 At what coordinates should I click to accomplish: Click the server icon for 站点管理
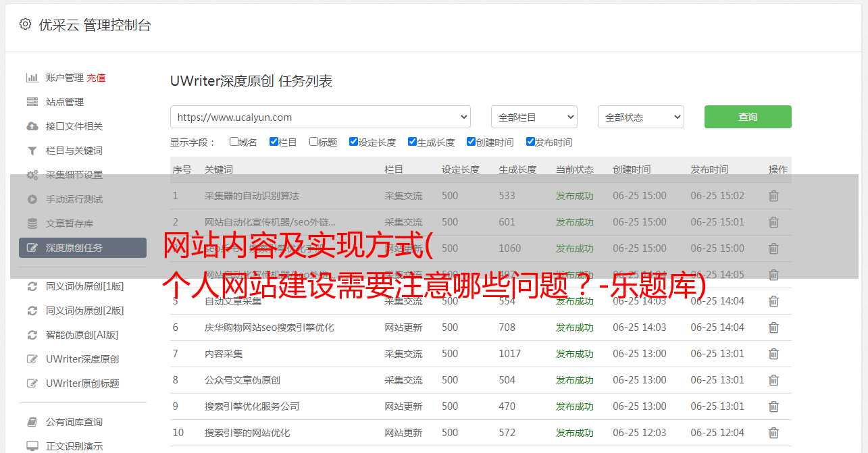click(x=32, y=102)
